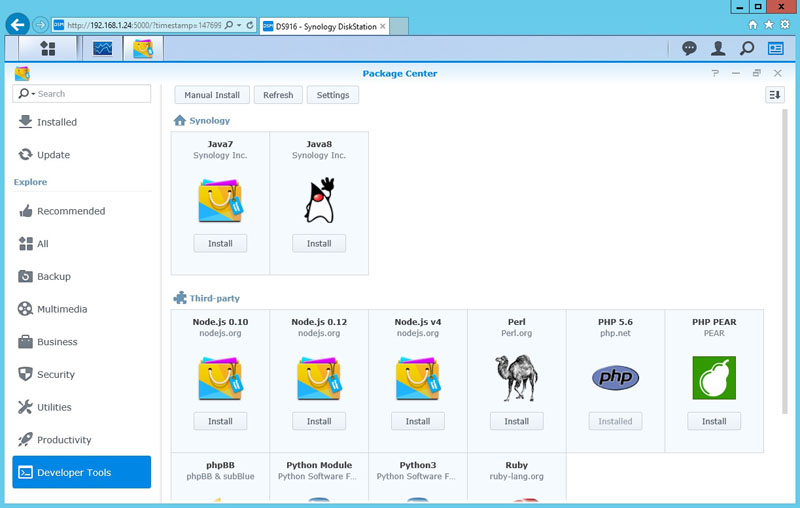
Task: Select the DS916 Synology DiskStation tab
Action: tap(324, 27)
